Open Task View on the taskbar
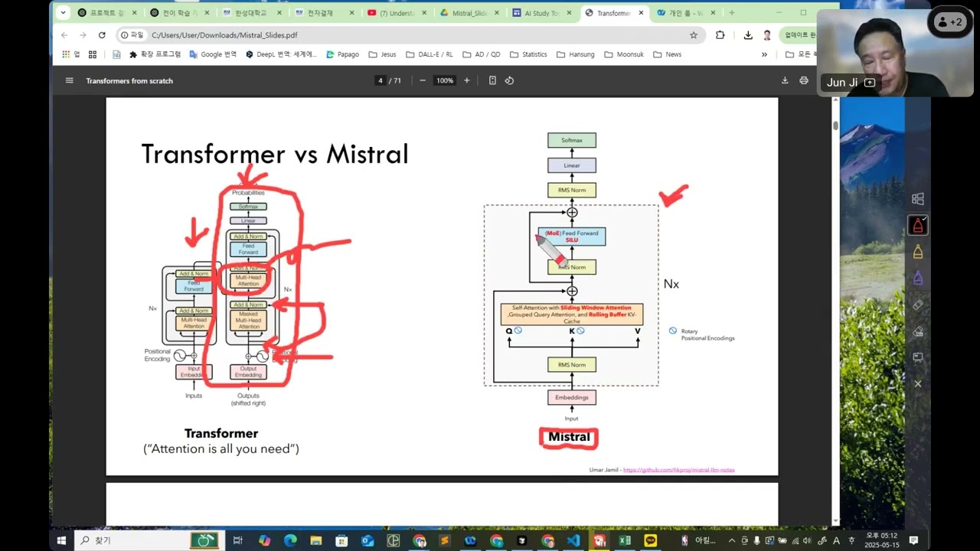 (x=238, y=540)
